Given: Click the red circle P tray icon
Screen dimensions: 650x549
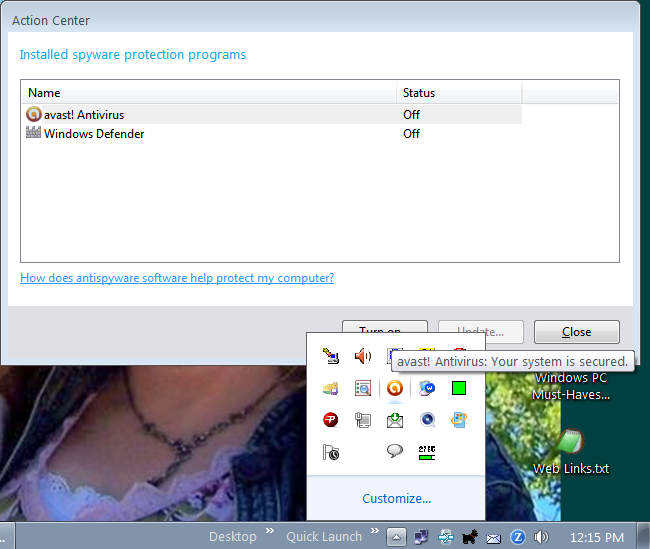Looking at the screenshot, I should (x=331, y=420).
